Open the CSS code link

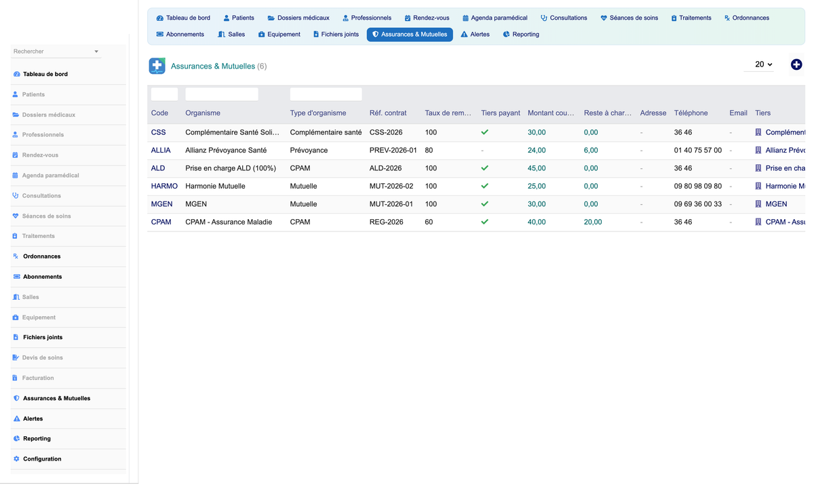click(x=158, y=132)
